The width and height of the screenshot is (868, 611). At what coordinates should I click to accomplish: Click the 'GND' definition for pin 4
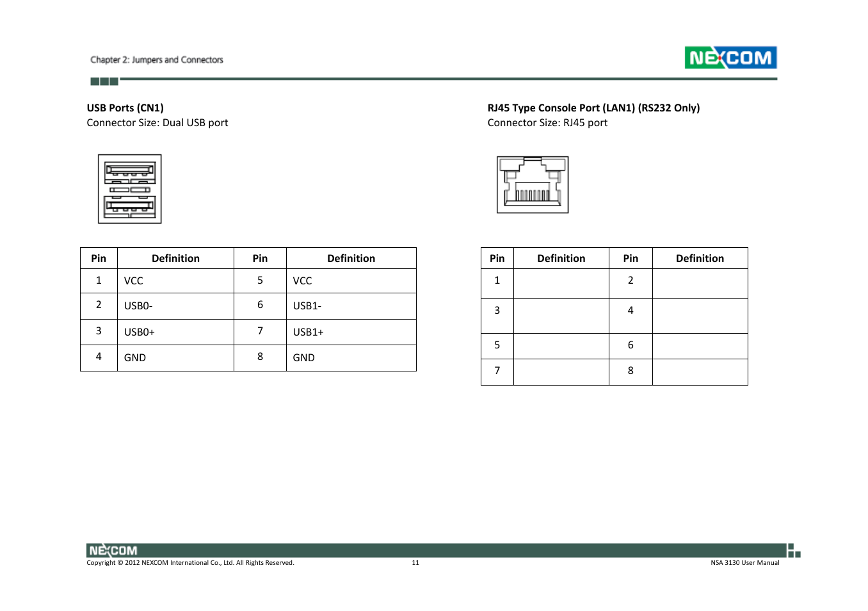tap(135, 358)
